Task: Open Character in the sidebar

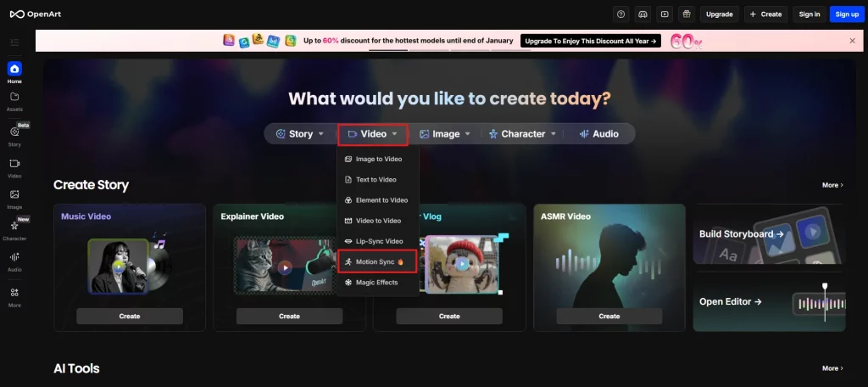Action: [14, 230]
